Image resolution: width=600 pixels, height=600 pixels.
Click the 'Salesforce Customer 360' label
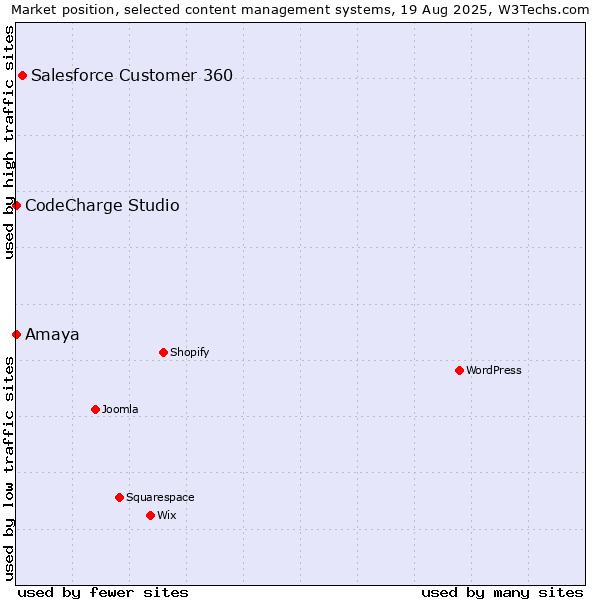coord(132,75)
